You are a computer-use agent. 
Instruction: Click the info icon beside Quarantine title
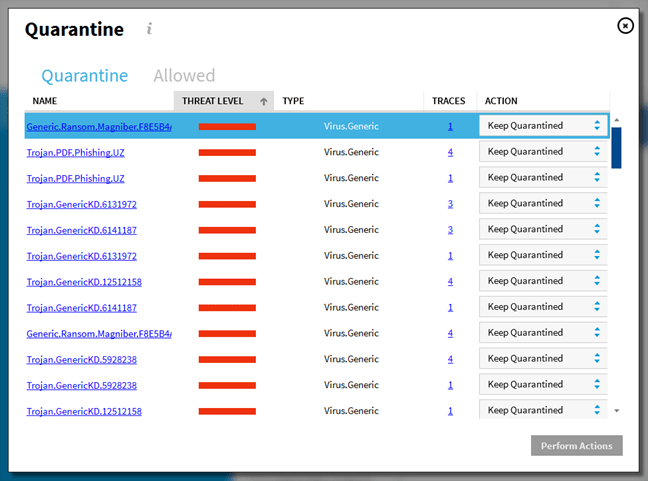pos(149,29)
